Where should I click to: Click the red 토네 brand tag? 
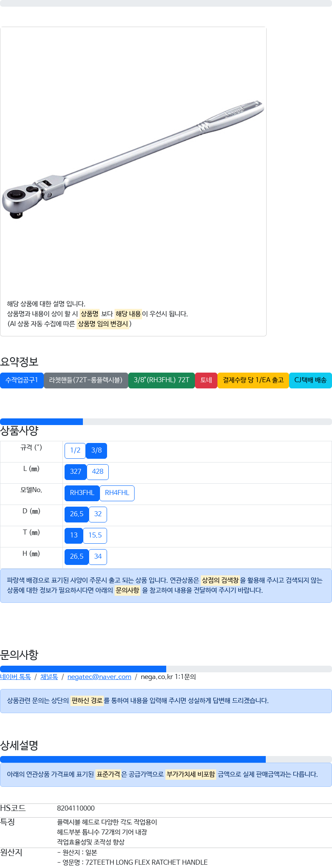[206, 380]
